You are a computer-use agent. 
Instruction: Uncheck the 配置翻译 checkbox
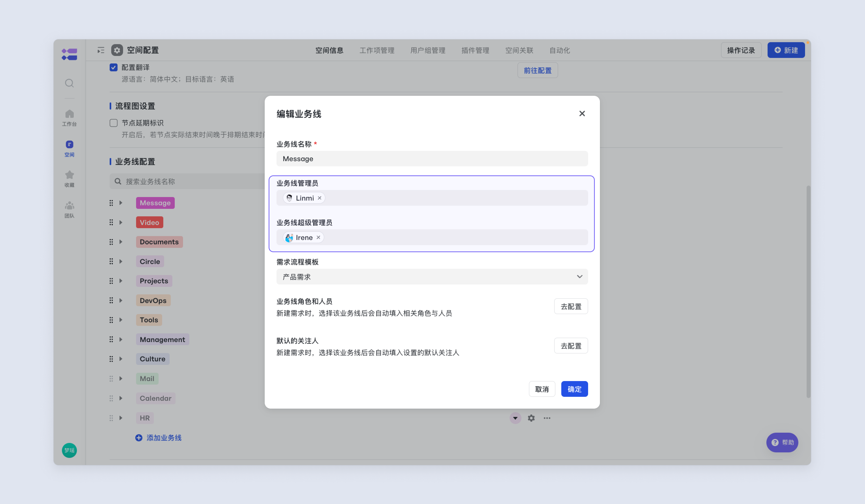[114, 67]
